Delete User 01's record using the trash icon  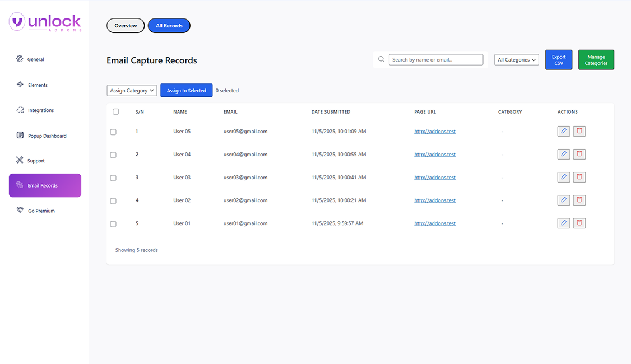[579, 223]
